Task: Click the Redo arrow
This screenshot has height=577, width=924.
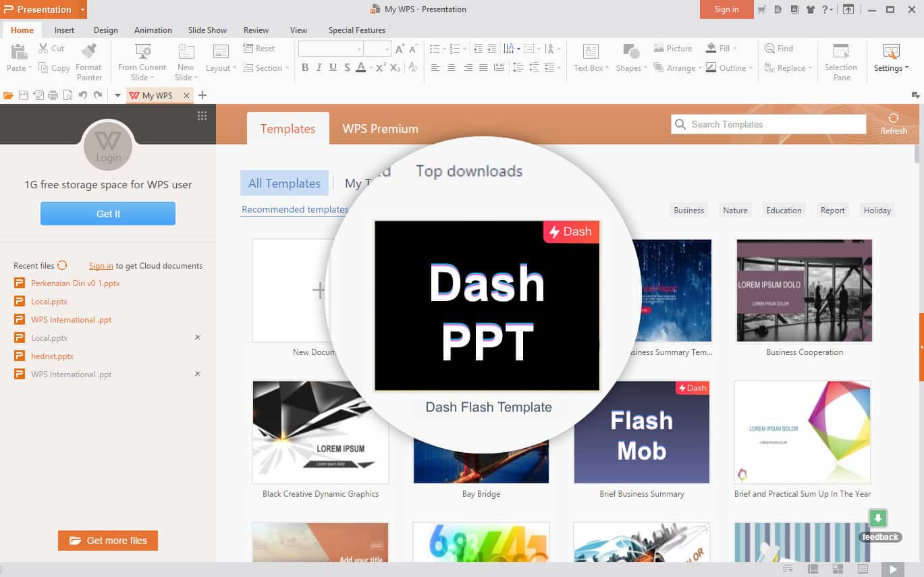Action: [x=98, y=95]
